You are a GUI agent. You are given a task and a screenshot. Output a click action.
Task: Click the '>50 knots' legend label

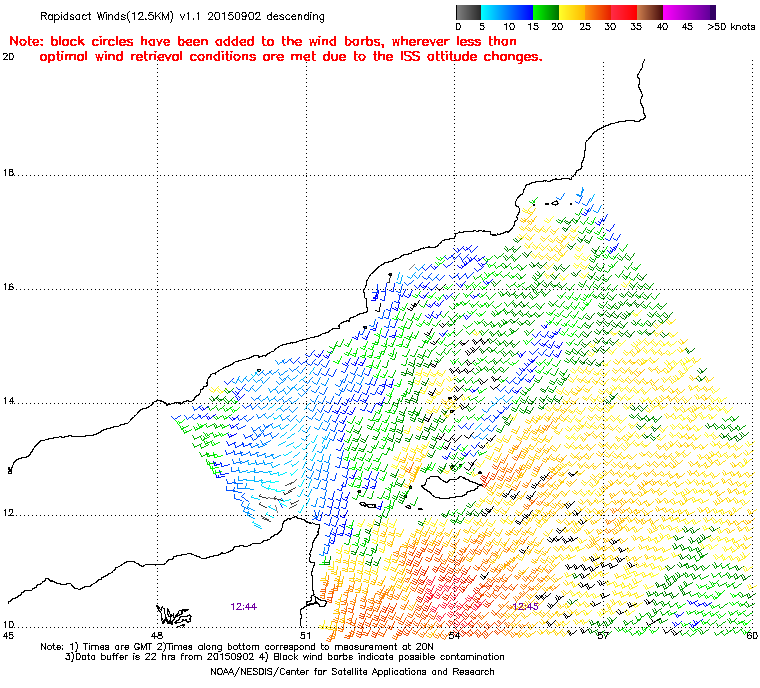(731, 27)
